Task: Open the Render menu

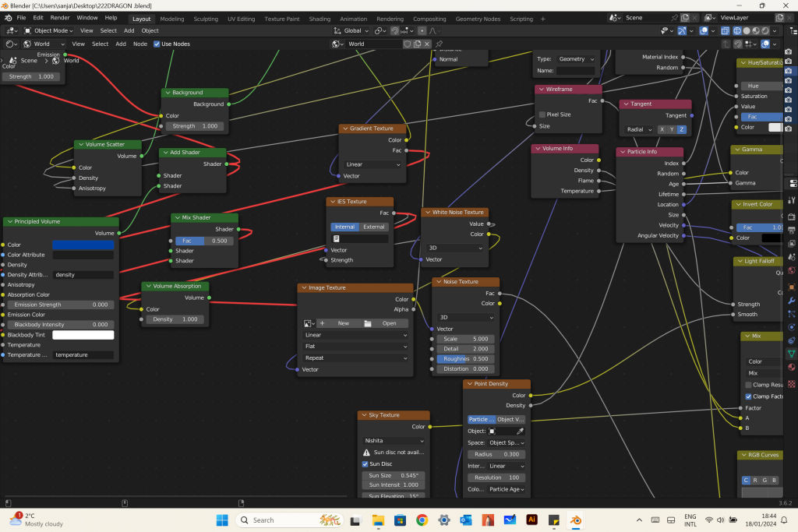Action: pyautogui.click(x=60, y=18)
